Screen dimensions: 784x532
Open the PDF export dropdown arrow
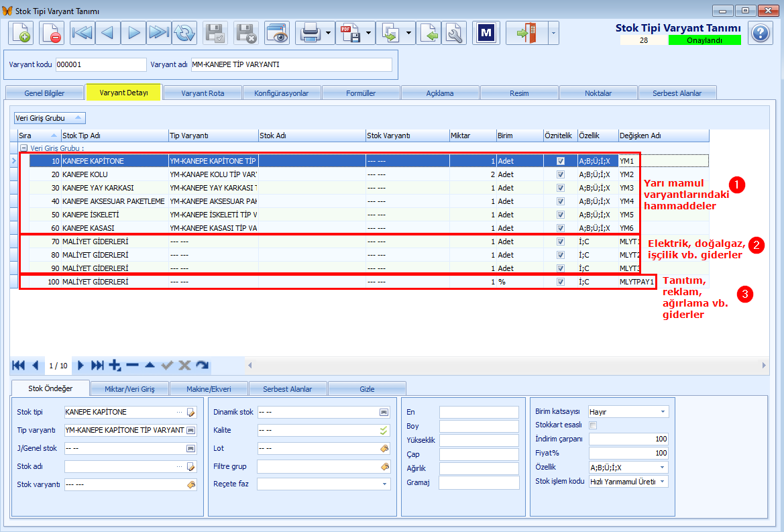tap(368, 33)
